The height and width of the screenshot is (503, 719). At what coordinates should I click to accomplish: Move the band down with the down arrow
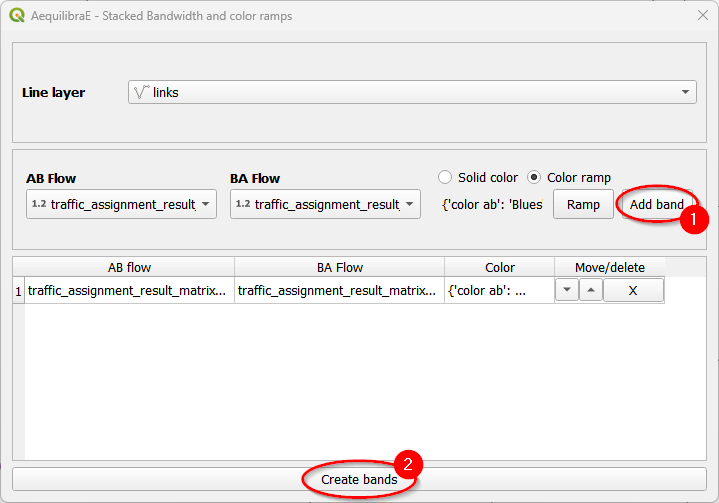[567, 290]
